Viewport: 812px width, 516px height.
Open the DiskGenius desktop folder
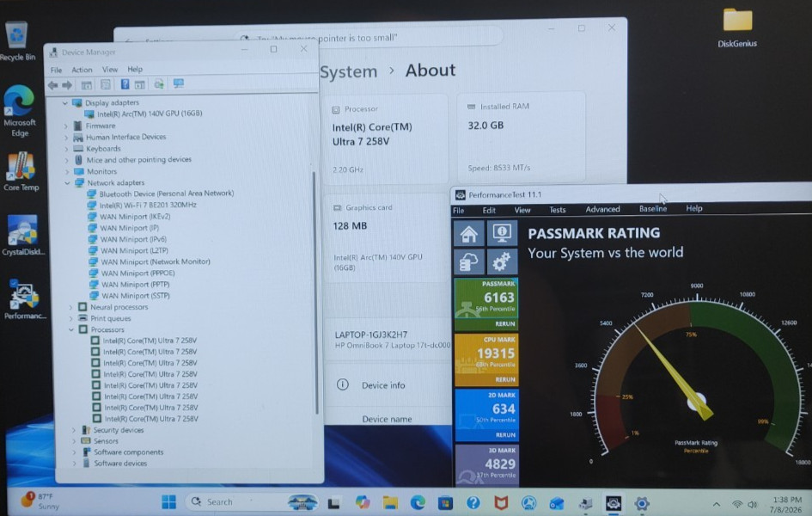737,28
